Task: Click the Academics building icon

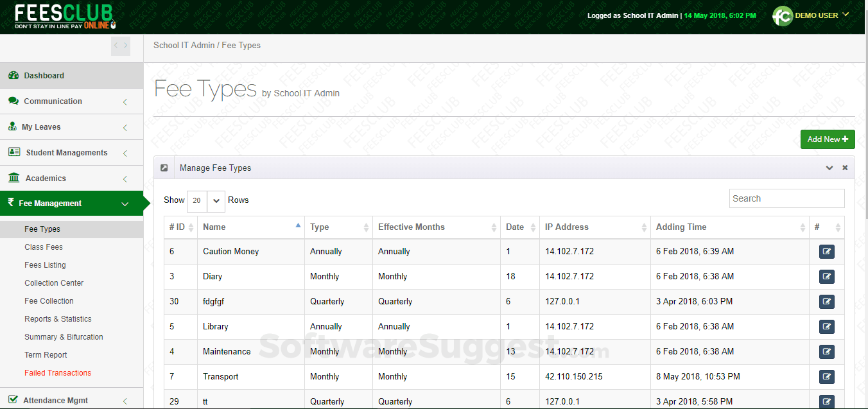Action: (14, 178)
